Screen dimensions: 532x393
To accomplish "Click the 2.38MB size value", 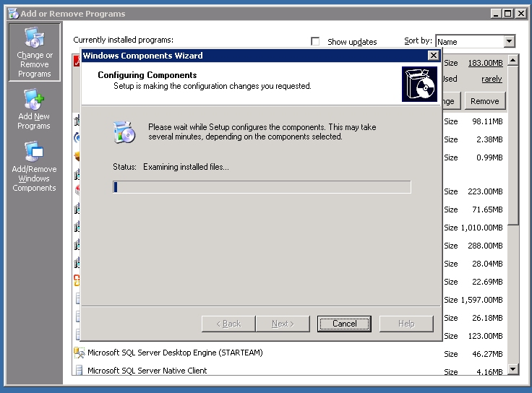I will point(489,139).
